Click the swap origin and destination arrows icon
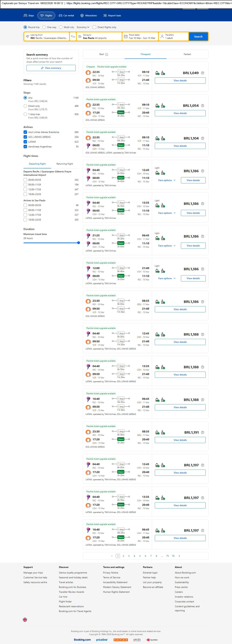232x644 pixels. (x=73, y=36)
